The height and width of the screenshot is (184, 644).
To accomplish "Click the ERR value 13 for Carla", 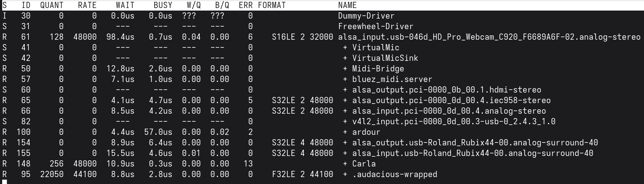I will (248, 164).
